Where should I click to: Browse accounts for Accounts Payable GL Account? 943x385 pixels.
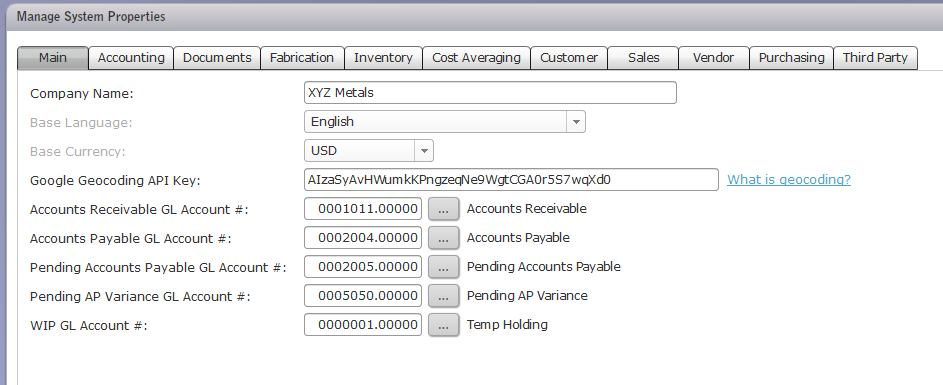tap(443, 238)
